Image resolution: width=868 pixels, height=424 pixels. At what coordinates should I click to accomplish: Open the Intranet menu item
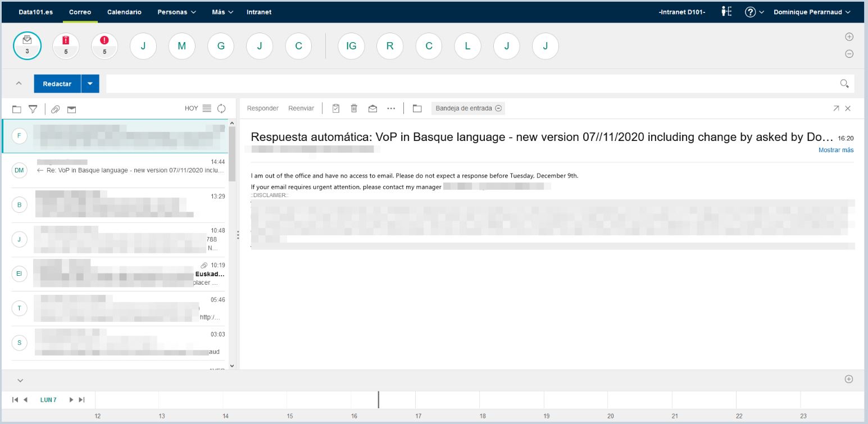pos(258,12)
